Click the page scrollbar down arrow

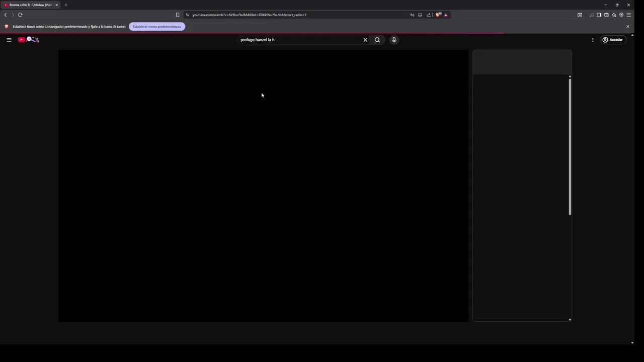(632, 343)
